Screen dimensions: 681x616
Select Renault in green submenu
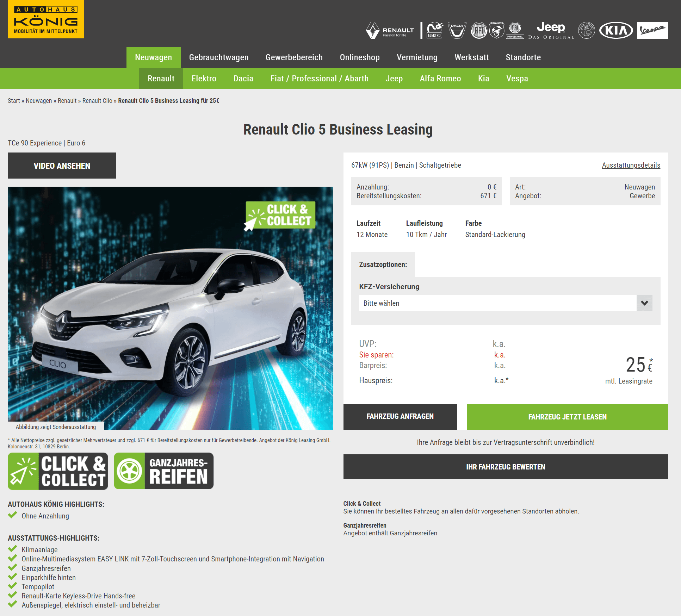[x=161, y=79]
